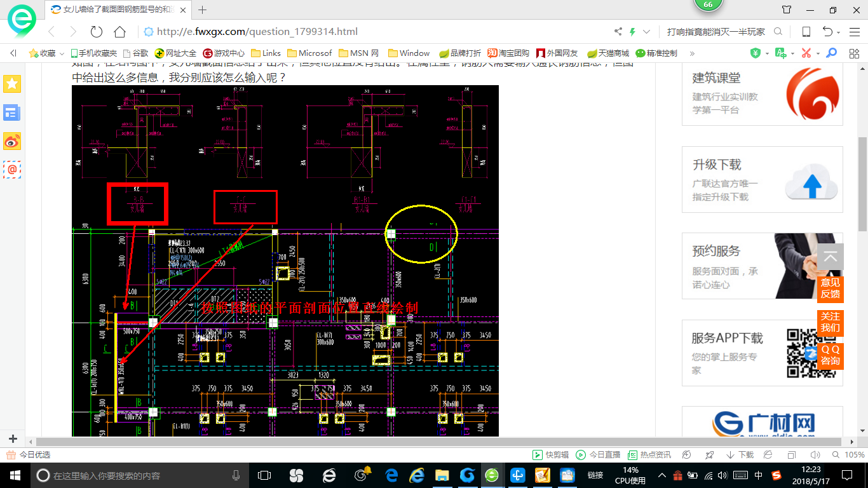Open the 预约服务 card
Image resolution: width=868 pixels, height=488 pixels.
tap(763, 266)
